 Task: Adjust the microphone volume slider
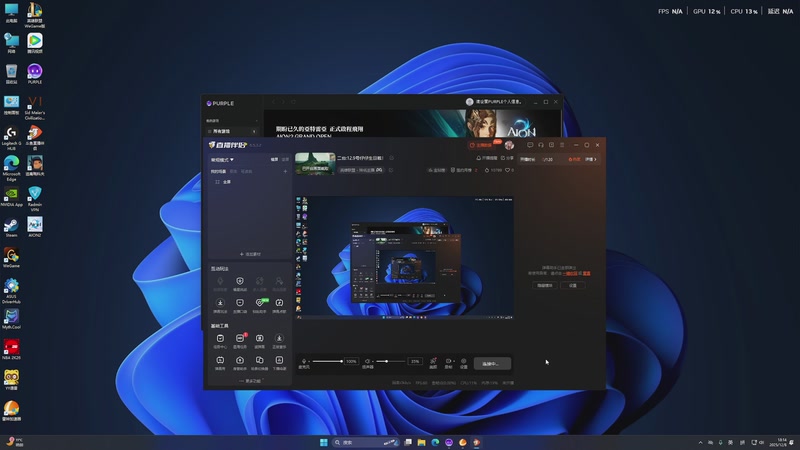(x=328, y=361)
